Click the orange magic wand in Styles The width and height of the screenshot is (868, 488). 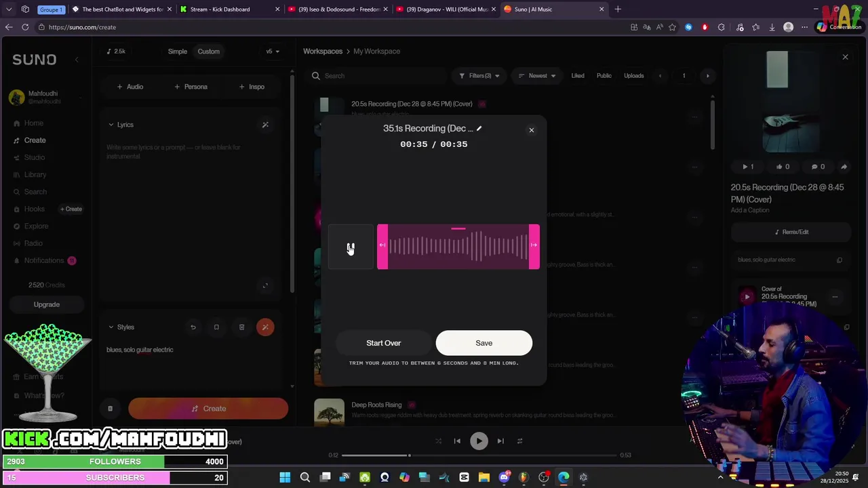coord(265,327)
